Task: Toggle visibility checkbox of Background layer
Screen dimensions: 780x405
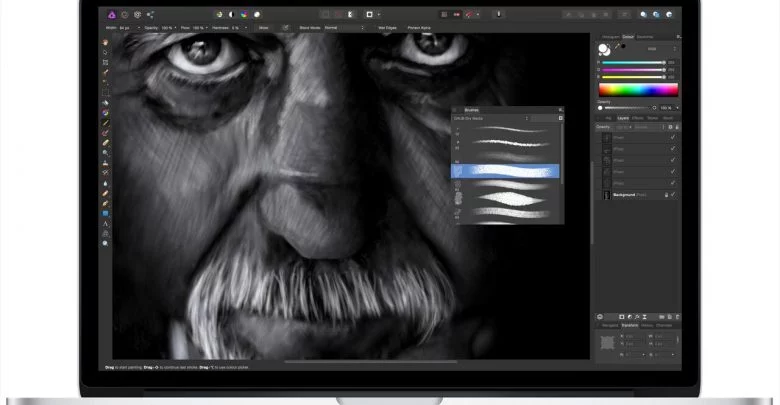Action: click(x=673, y=196)
